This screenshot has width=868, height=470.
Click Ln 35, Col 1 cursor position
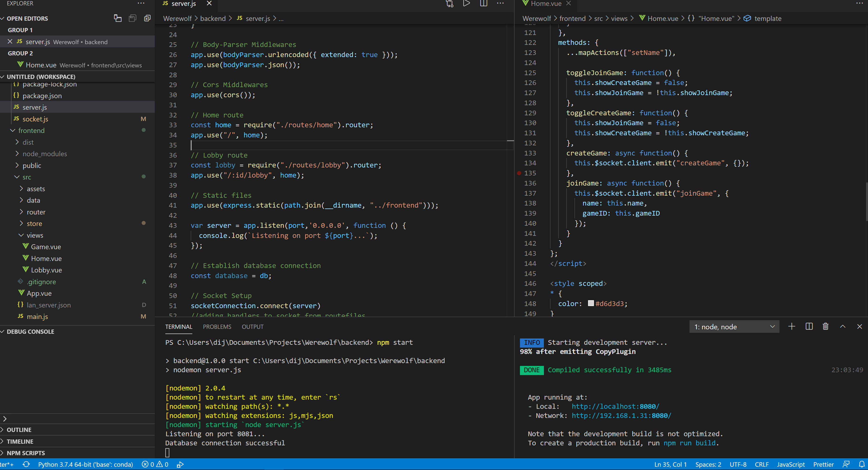(670, 464)
